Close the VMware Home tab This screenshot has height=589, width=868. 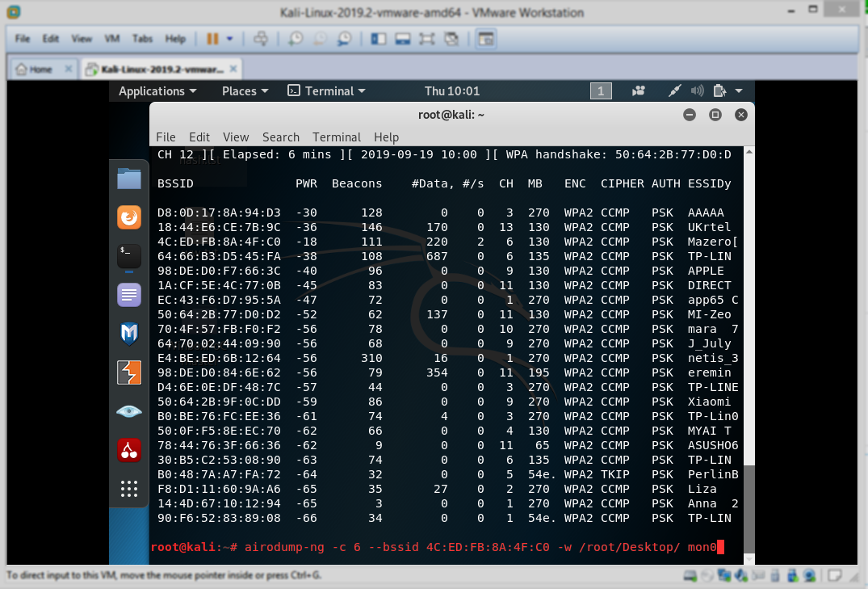[x=68, y=69]
